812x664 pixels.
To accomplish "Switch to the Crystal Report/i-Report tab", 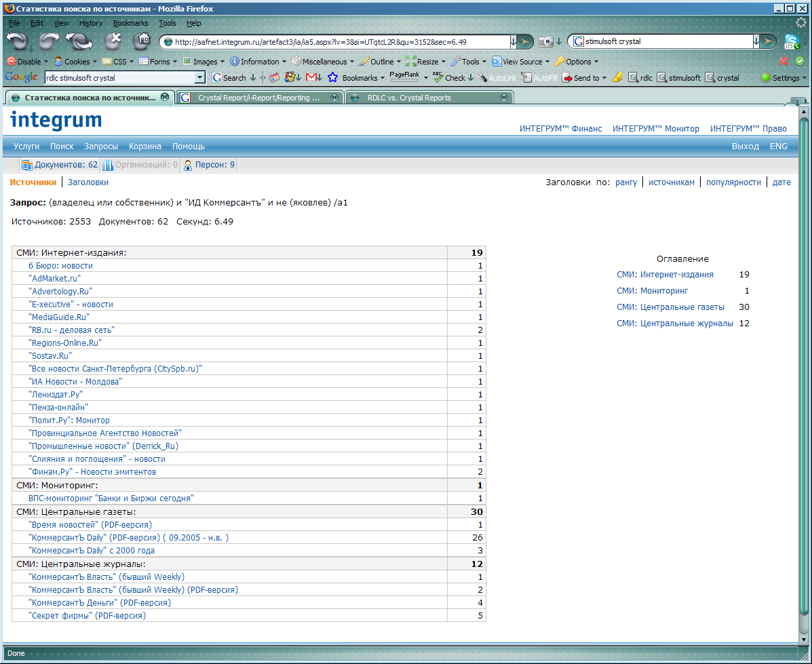I will coord(260,98).
